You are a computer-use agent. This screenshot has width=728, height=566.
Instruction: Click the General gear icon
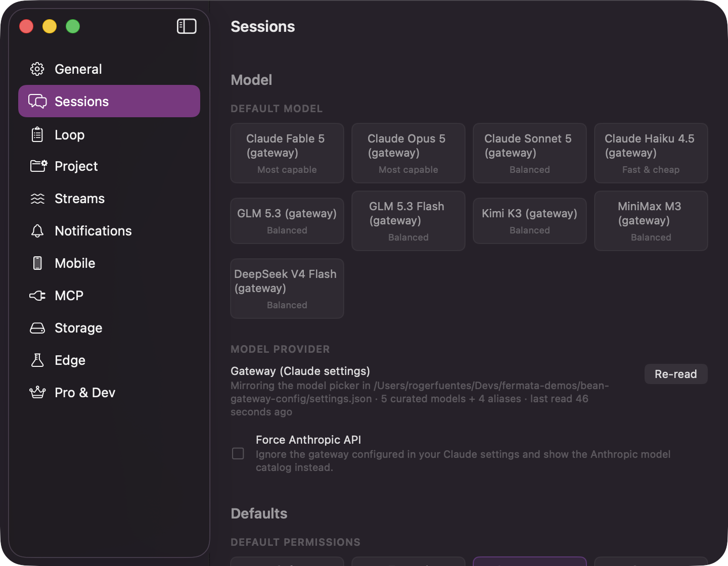coord(37,69)
